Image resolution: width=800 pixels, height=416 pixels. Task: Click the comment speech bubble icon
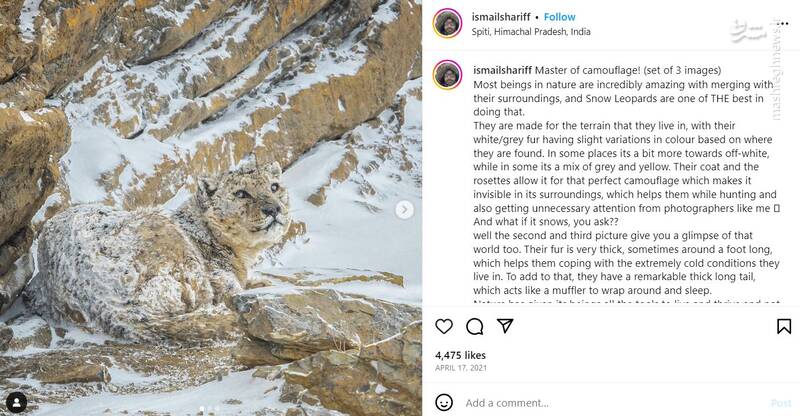[x=475, y=326]
